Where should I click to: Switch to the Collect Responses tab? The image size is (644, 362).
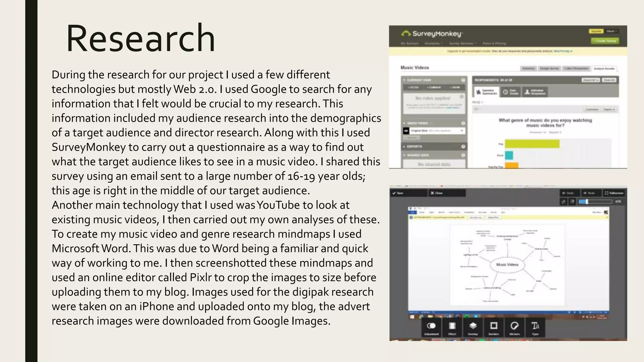click(x=576, y=68)
